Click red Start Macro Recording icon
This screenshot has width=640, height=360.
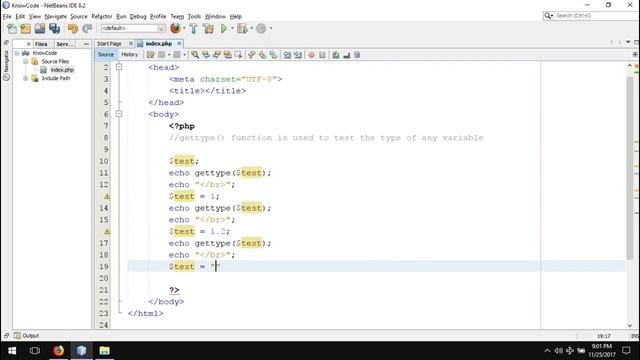click(x=311, y=55)
